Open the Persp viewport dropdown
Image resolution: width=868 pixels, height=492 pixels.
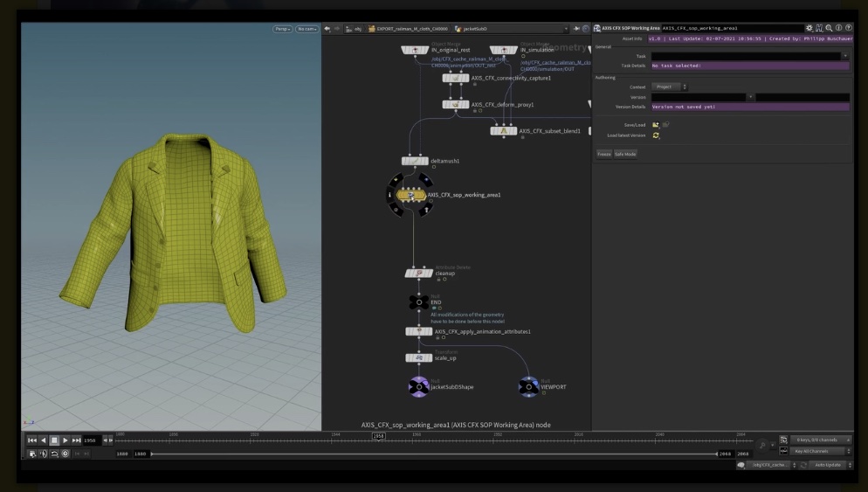[x=282, y=29]
